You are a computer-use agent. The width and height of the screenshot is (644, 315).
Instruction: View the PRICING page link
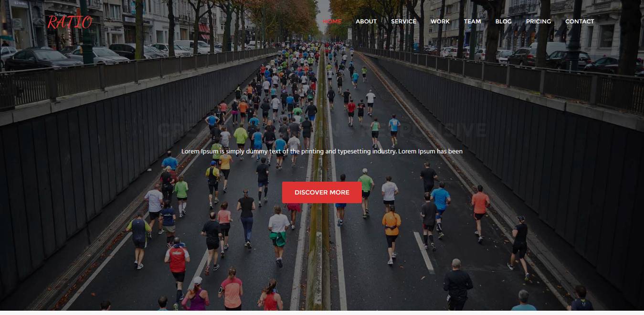(x=538, y=22)
